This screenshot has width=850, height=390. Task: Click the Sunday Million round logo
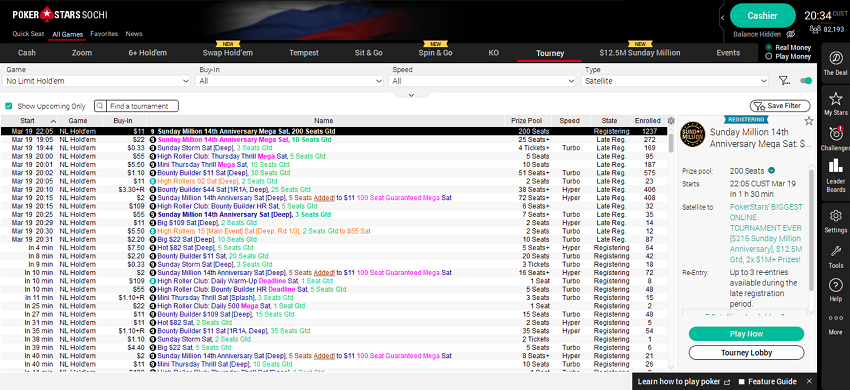pos(693,135)
